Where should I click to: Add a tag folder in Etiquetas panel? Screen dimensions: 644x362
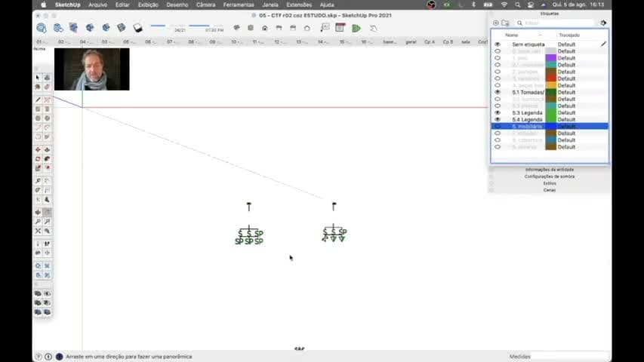[x=505, y=23]
